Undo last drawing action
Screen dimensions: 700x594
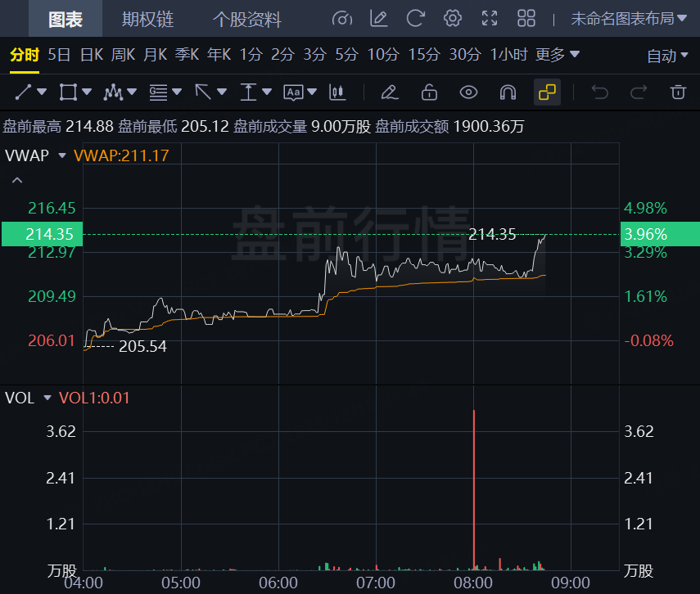point(599,92)
